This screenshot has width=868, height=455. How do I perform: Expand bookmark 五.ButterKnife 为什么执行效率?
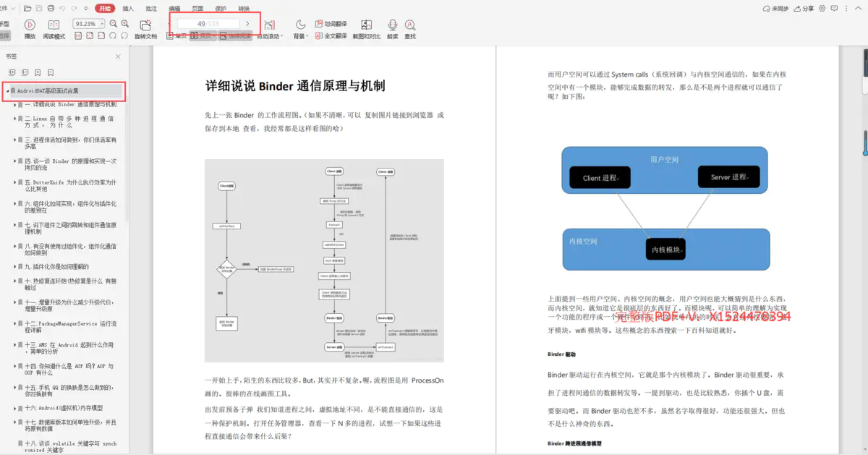[14, 182]
